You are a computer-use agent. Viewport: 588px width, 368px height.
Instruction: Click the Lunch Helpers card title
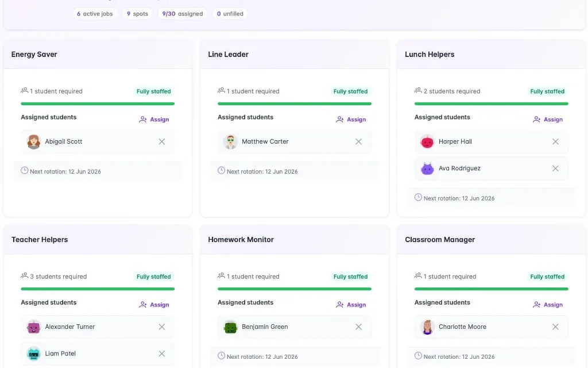coord(430,55)
